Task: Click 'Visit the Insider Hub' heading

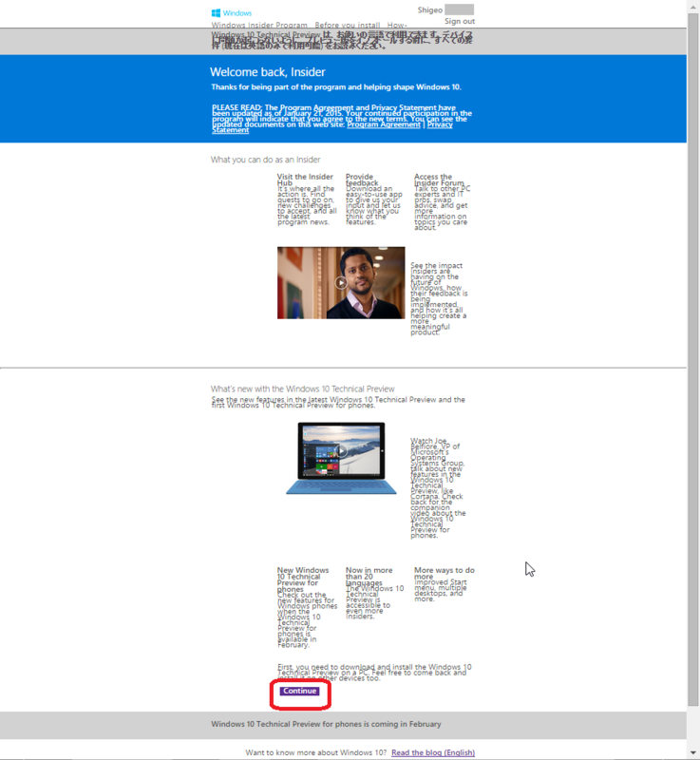Action: (305, 180)
